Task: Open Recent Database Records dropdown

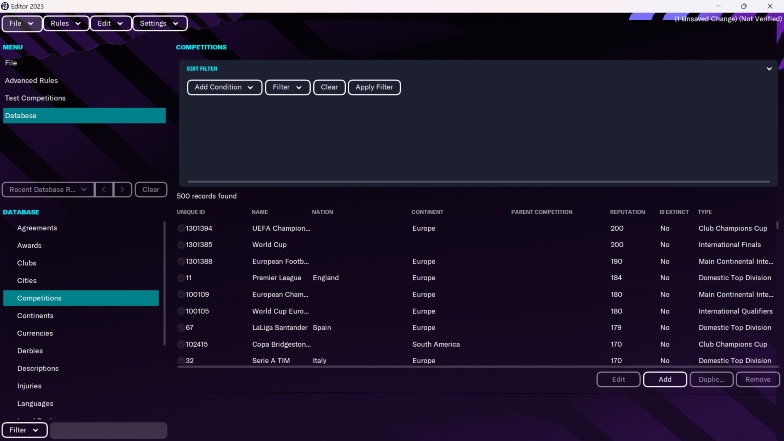Action: [x=48, y=190]
